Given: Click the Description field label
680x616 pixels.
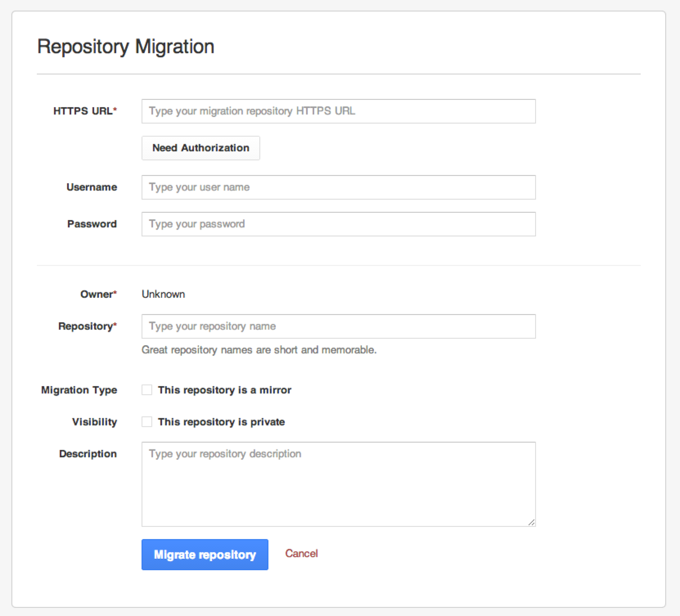Looking at the screenshot, I should [x=88, y=454].
